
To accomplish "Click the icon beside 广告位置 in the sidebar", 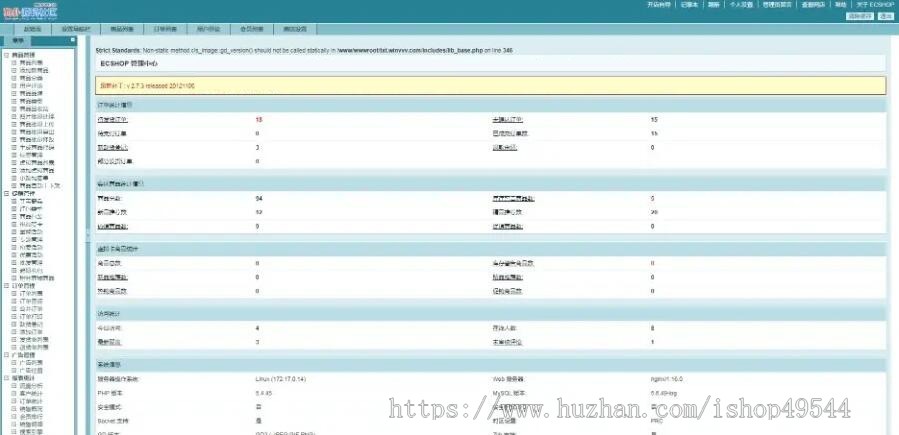I will 14,370.
